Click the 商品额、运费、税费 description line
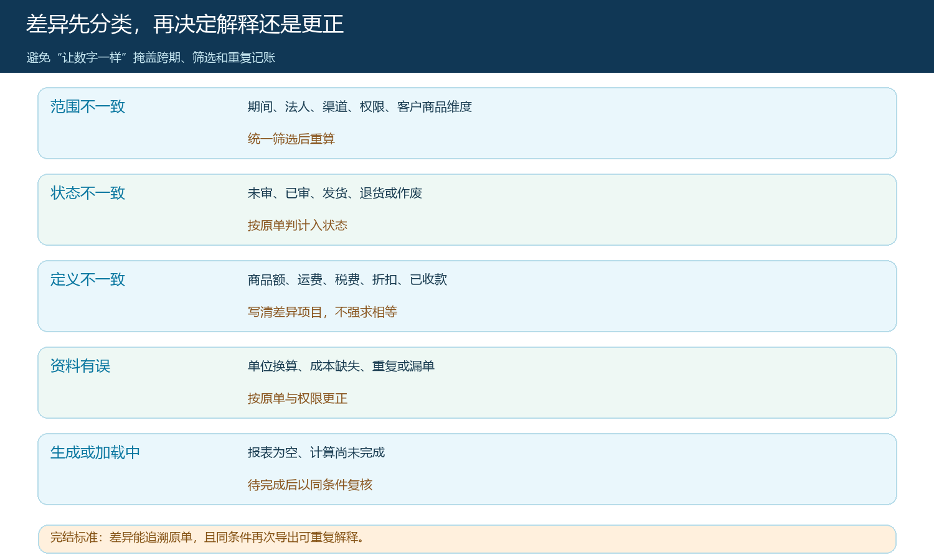The height and width of the screenshot is (560, 934). click(x=347, y=280)
